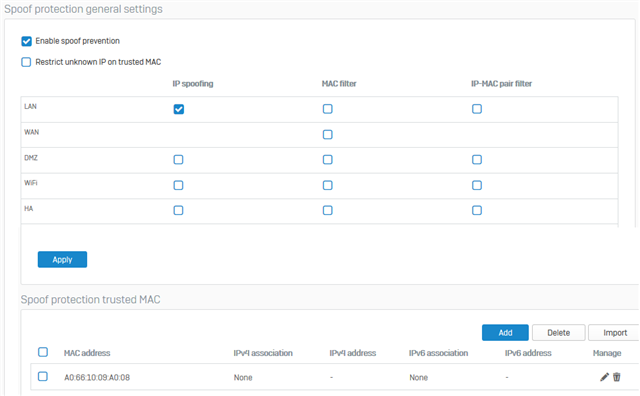
Task: Enable MAC filter for DMZ zone
Action: [x=328, y=160]
